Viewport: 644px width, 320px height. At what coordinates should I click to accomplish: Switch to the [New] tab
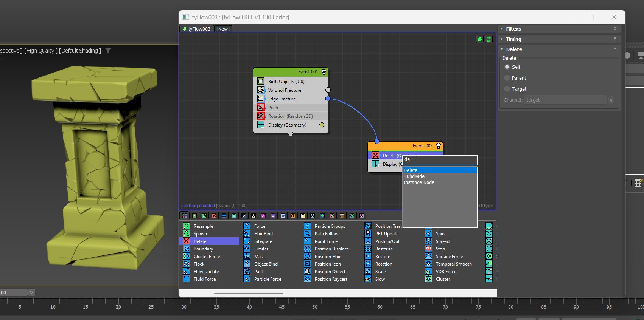(x=223, y=29)
